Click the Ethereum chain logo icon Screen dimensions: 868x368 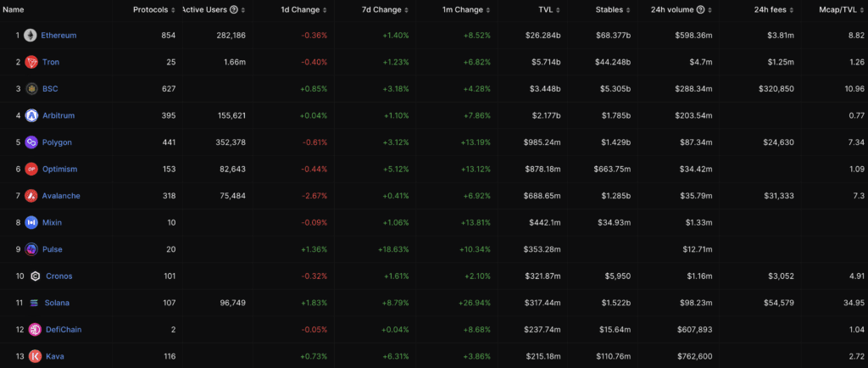[x=31, y=36]
